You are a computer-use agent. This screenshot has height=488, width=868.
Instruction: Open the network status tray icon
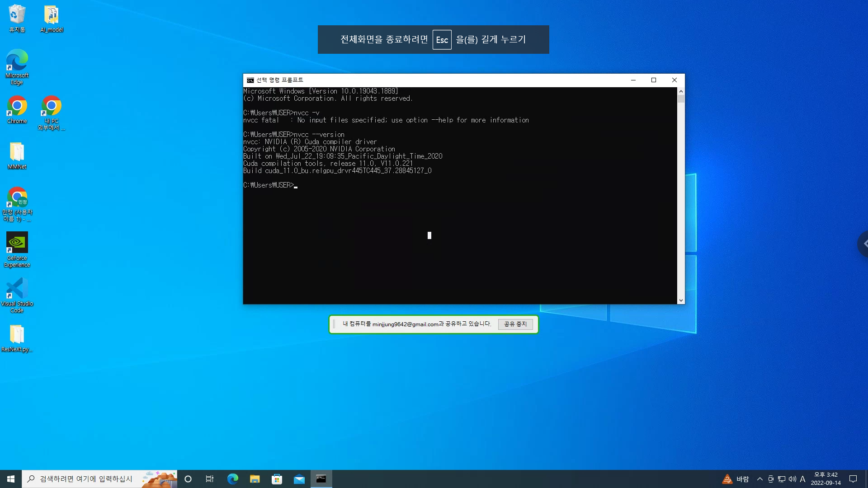click(781, 479)
